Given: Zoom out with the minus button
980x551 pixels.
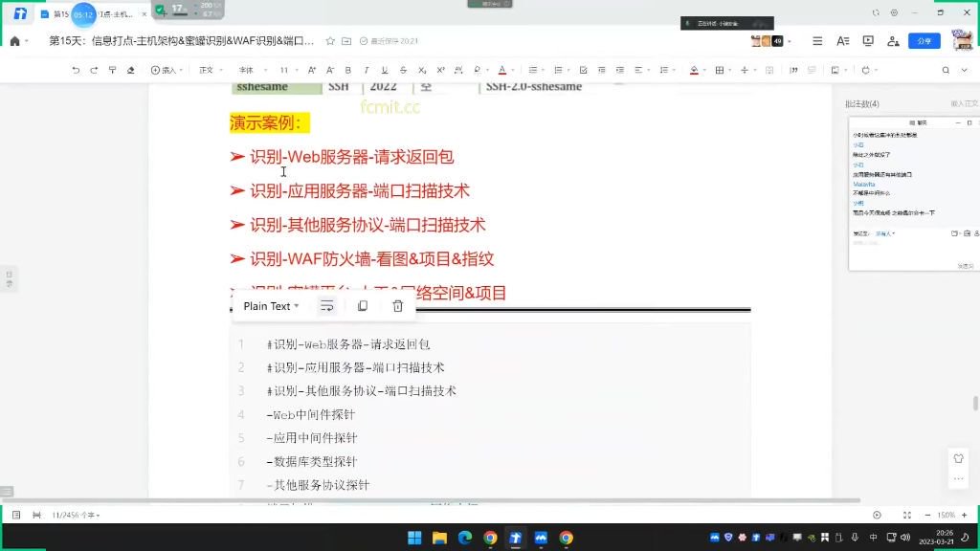Looking at the screenshot, I should (927, 516).
